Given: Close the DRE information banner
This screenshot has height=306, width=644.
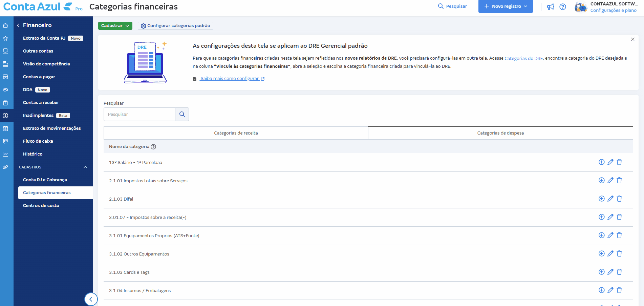Looking at the screenshot, I should (632, 39).
